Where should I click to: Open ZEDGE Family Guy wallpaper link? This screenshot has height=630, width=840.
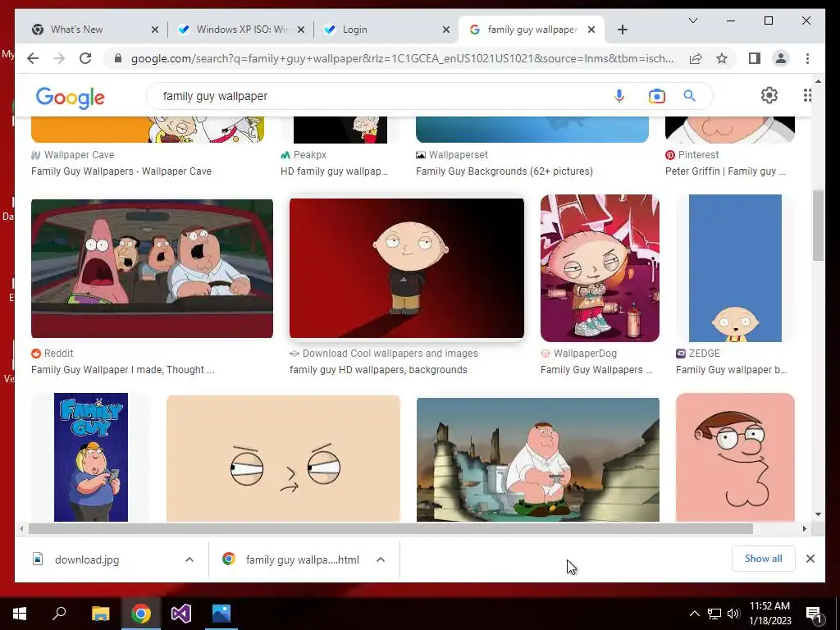(731, 370)
